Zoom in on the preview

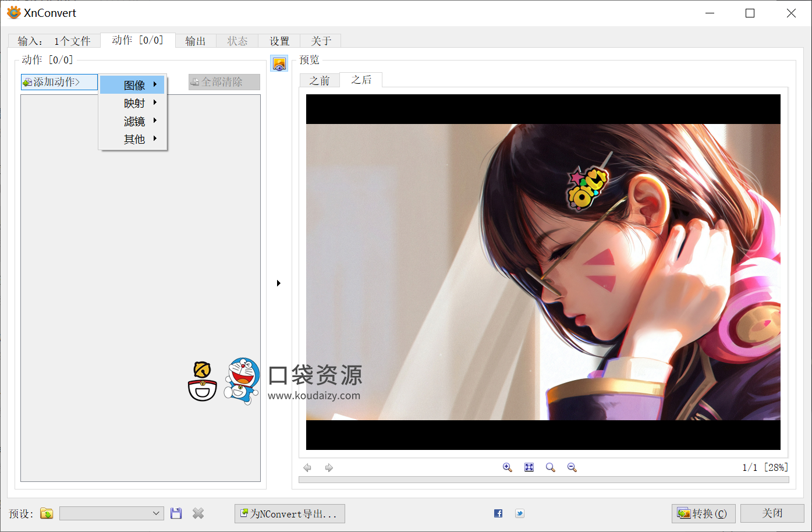click(x=508, y=467)
